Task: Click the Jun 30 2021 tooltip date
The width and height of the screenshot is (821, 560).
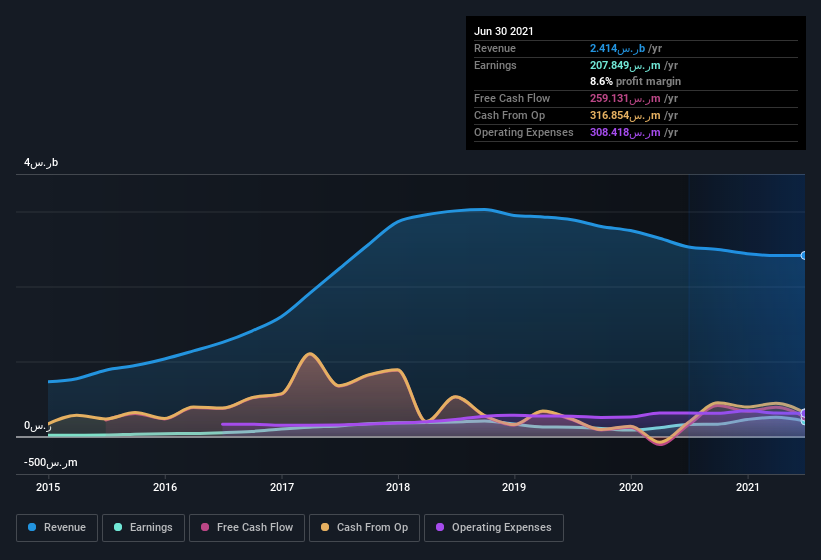Action: pyautogui.click(x=504, y=31)
